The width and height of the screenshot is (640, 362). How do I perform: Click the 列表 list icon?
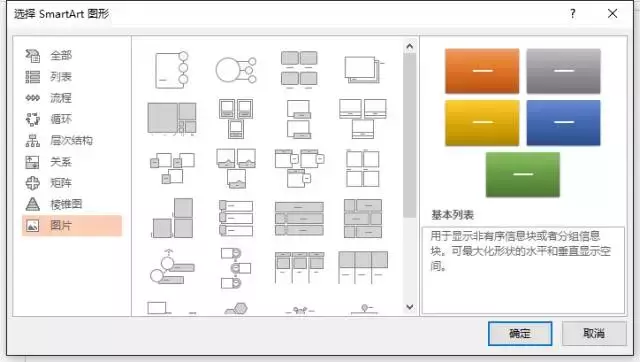tap(33, 77)
